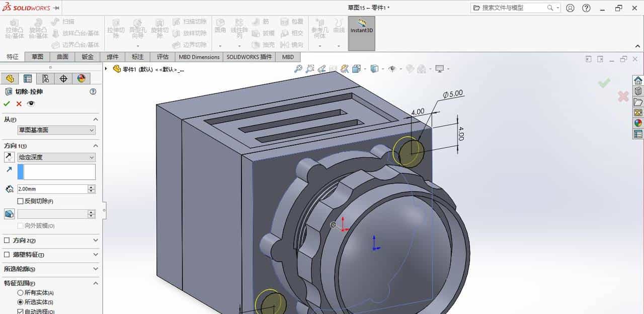Check the 方向2 (Direction 2) checkbox
This screenshot has width=644, height=314.
(x=8, y=240)
